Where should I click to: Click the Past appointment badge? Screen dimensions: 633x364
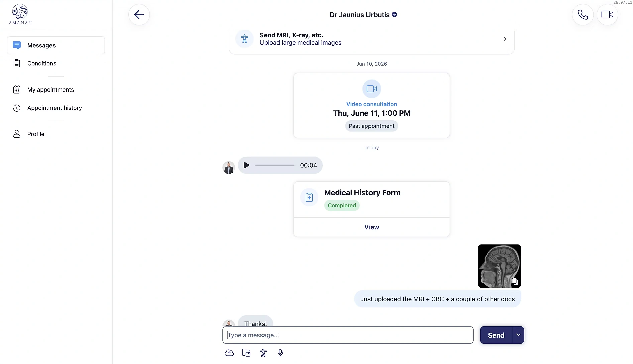click(x=372, y=126)
